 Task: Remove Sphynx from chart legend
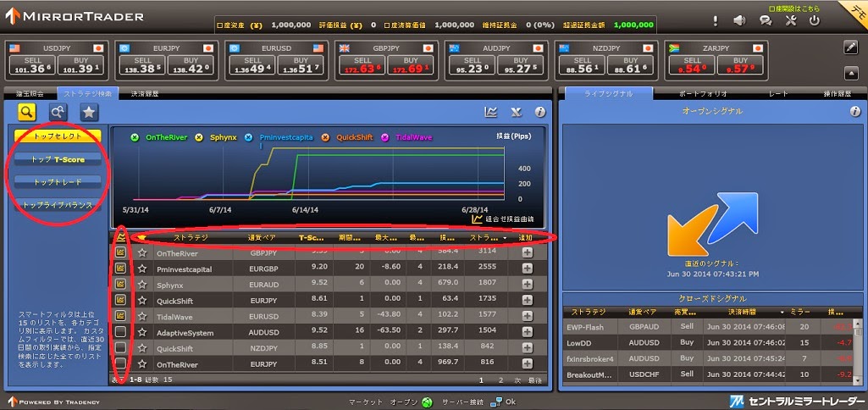(x=199, y=137)
